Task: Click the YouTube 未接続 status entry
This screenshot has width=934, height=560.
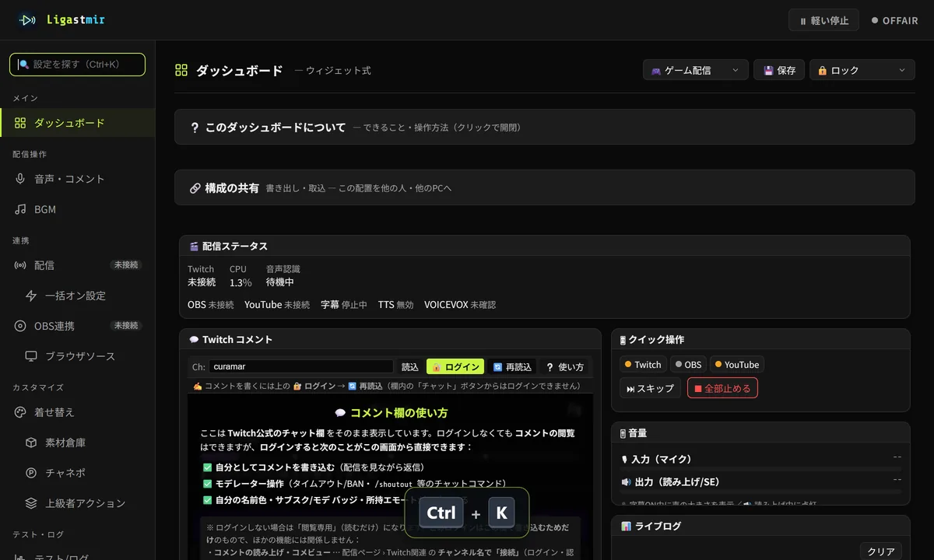Action: [x=277, y=305]
